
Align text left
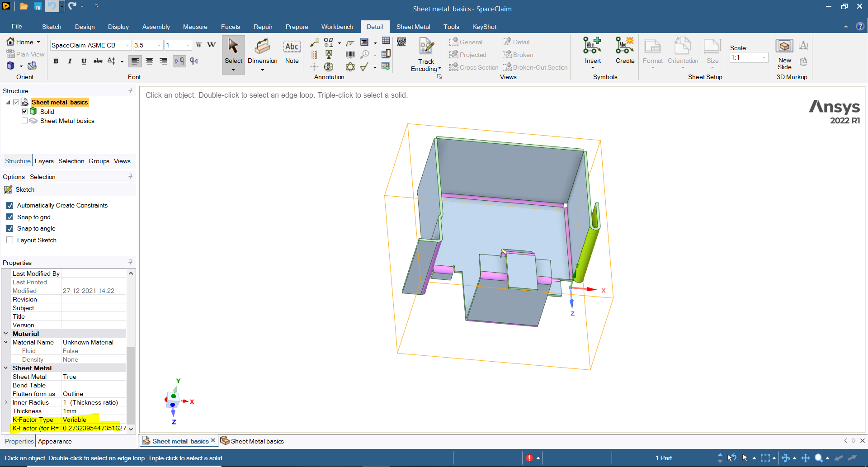[x=135, y=61]
